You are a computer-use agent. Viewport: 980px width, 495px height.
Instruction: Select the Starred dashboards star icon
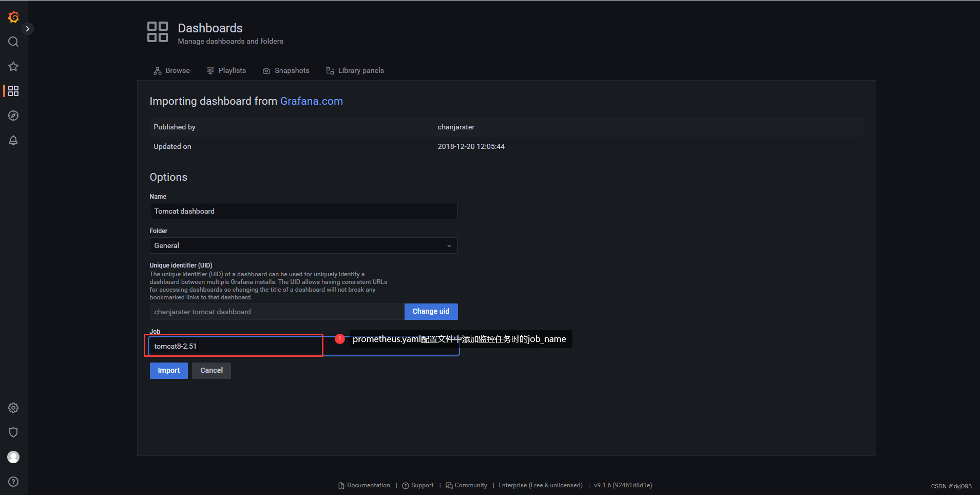pyautogui.click(x=13, y=66)
